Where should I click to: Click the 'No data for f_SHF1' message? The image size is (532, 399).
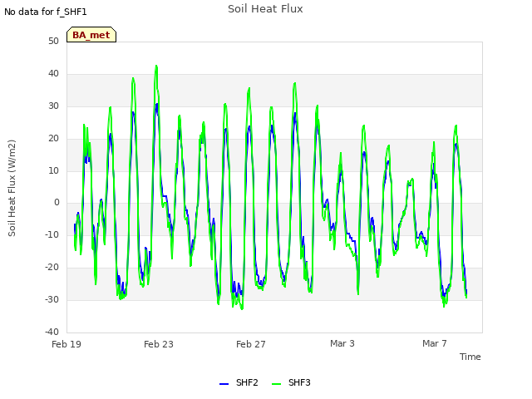point(46,12)
